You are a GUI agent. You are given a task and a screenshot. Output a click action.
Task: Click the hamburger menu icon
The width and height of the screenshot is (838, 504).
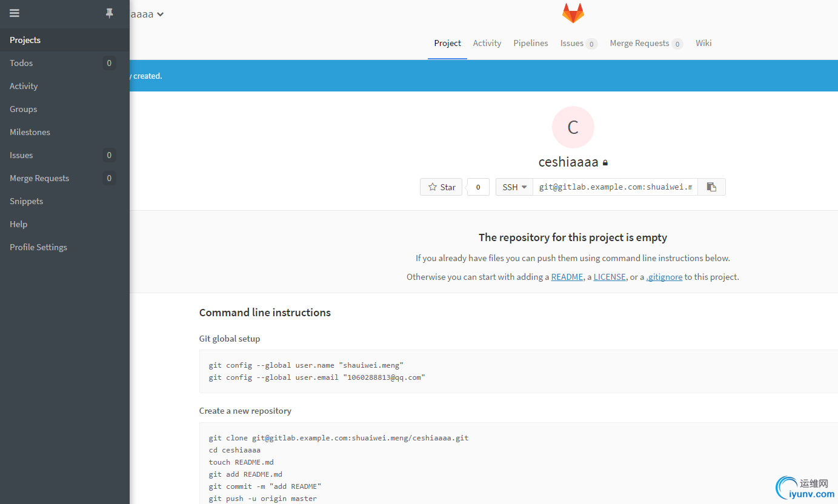pyautogui.click(x=15, y=13)
